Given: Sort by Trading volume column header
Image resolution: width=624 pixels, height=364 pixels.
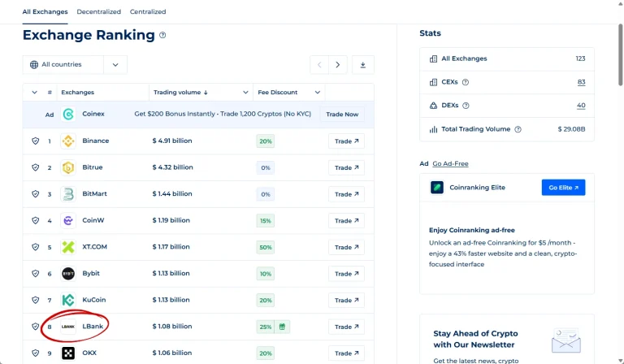Looking at the screenshot, I should [180, 93].
